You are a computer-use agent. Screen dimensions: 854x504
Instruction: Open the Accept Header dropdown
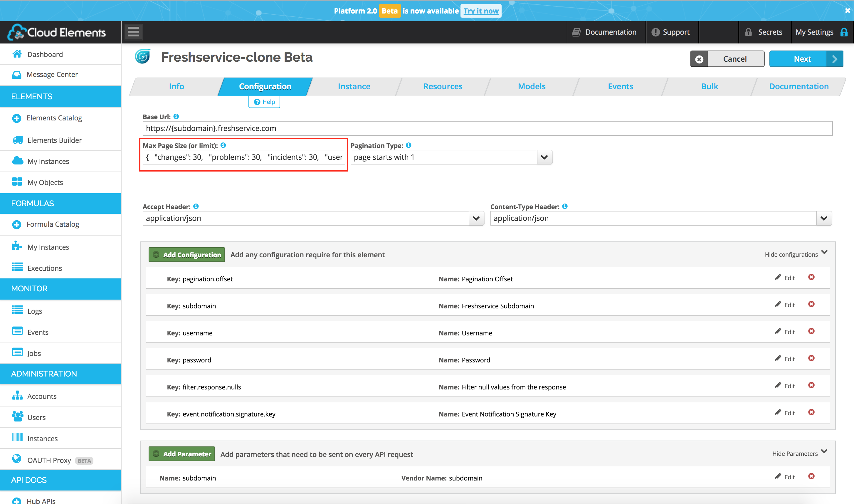point(476,219)
